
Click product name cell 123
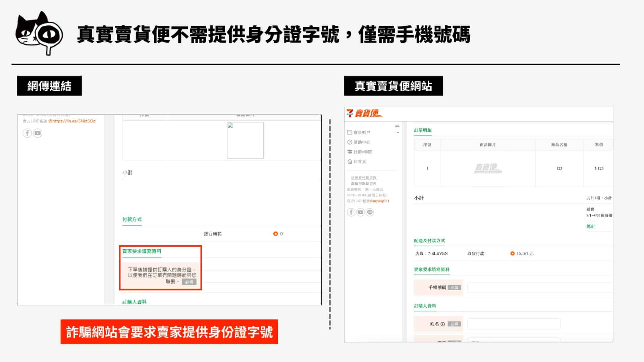point(559,168)
